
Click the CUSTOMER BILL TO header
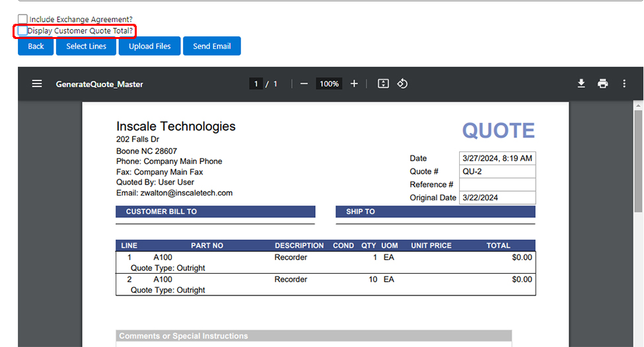coord(215,212)
